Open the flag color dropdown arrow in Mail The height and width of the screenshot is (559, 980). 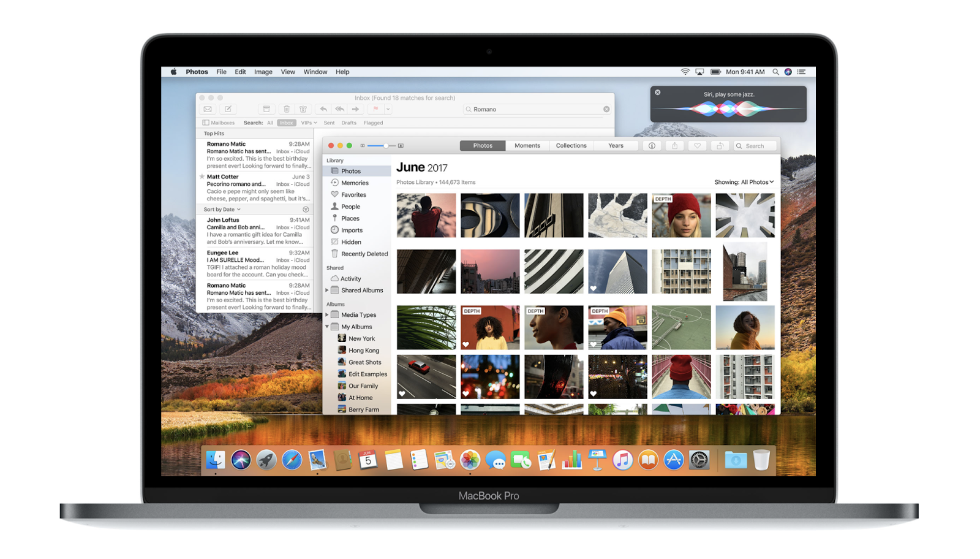[x=388, y=109]
